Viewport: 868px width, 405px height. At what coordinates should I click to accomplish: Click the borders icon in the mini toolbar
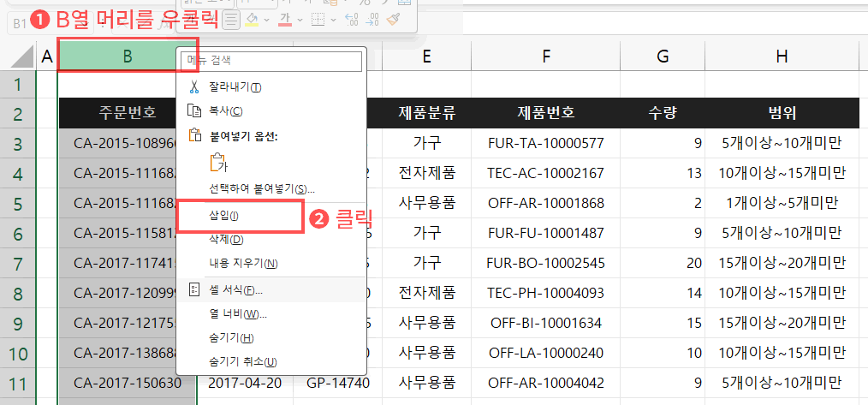[x=318, y=21]
